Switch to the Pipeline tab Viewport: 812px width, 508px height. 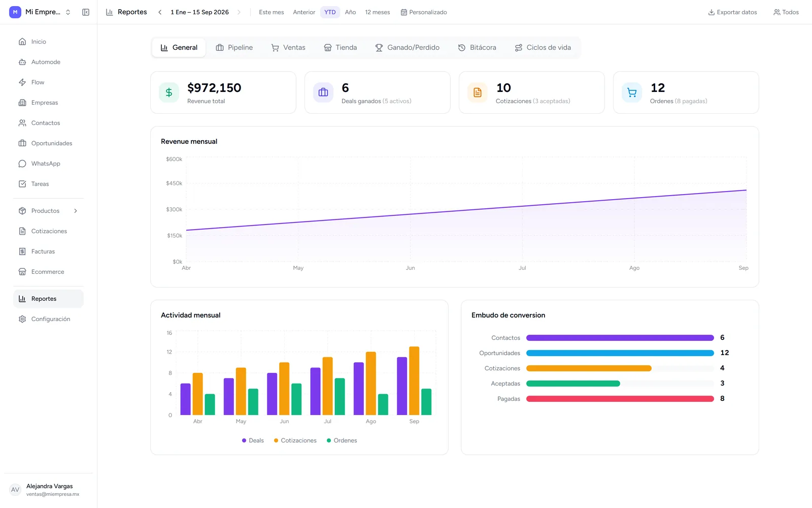click(x=234, y=48)
